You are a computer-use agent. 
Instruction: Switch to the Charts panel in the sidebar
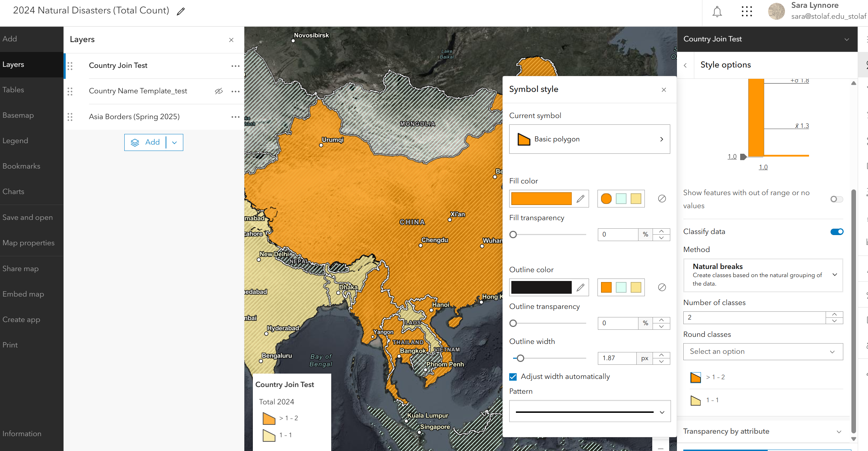tap(13, 192)
